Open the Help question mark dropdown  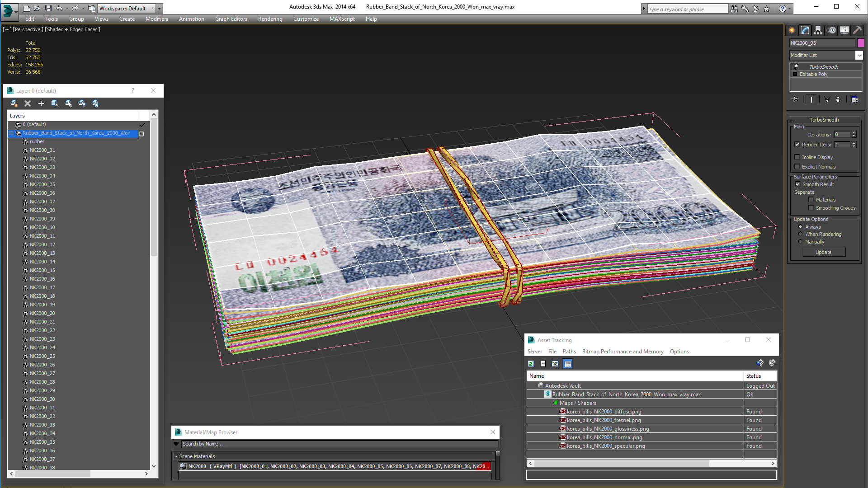coord(790,9)
